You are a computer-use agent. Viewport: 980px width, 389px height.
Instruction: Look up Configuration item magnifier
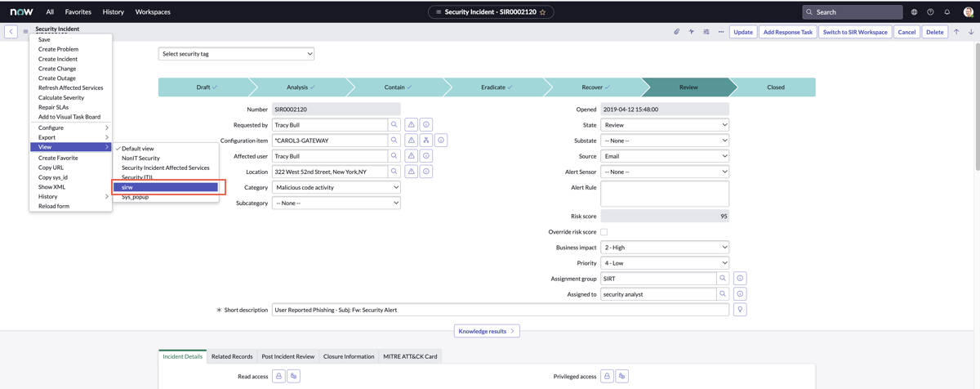pos(394,141)
